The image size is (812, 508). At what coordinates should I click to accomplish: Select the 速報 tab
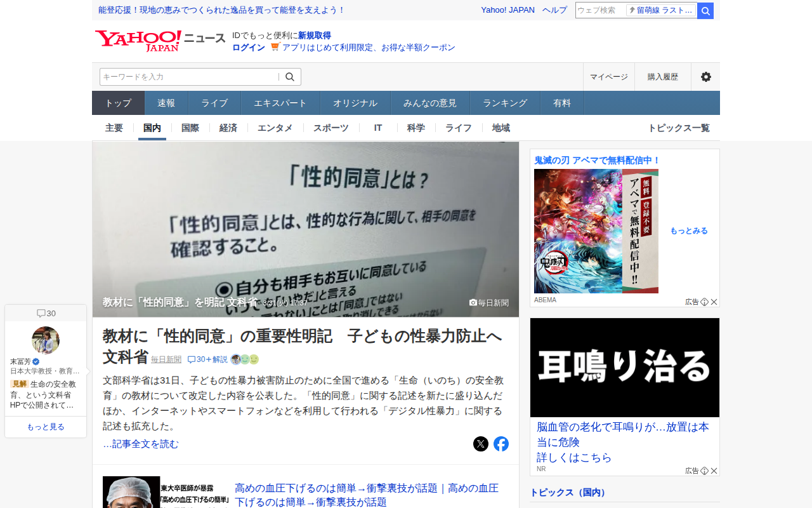pyautogui.click(x=166, y=103)
